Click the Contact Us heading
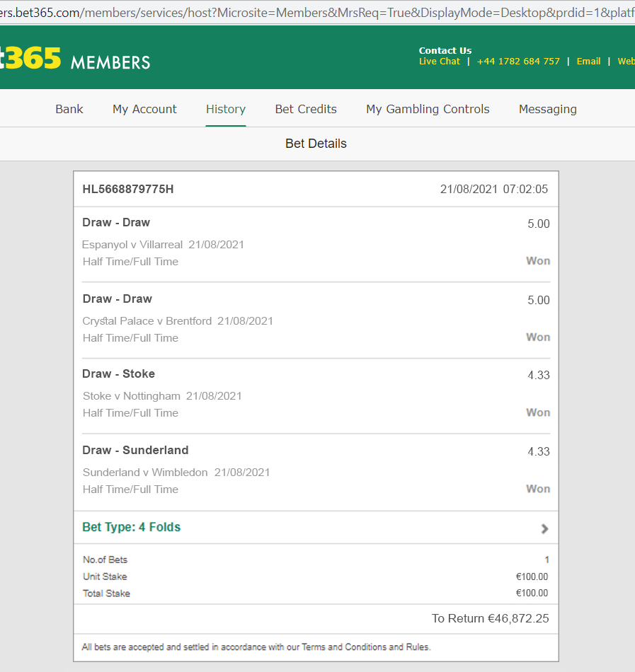This screenshot has height=672, width=635. 445,50
